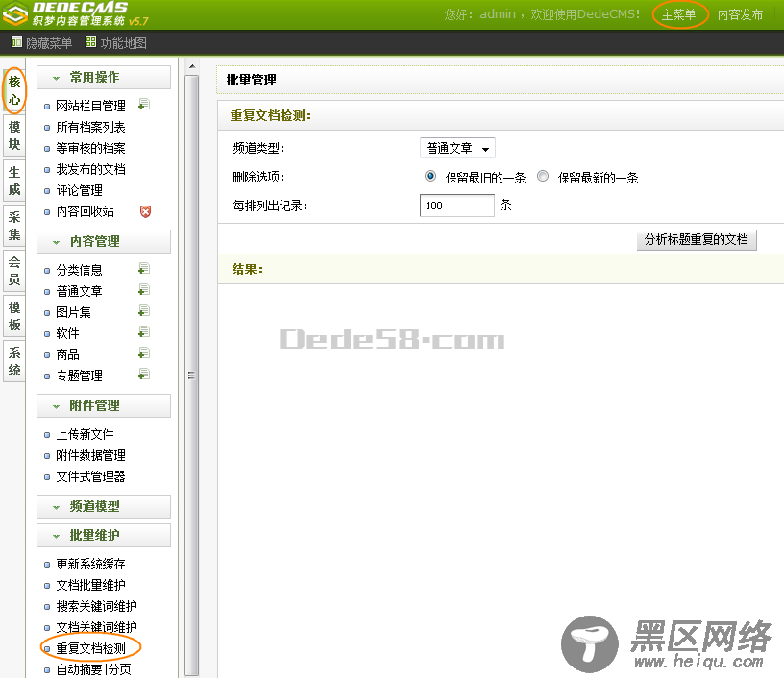Open 所有档案列表
The height and width of the screenshot is (678, 784).
click(90, 127)
